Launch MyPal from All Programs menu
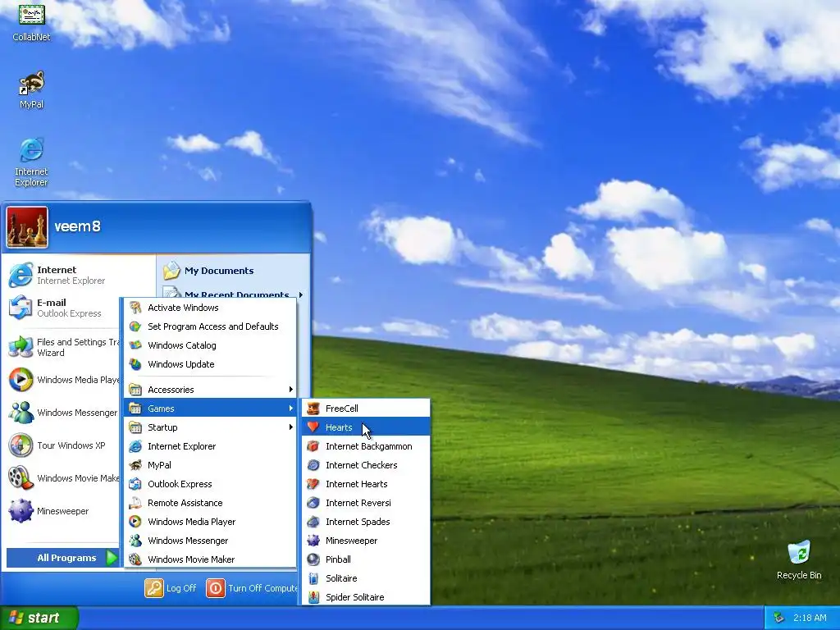 tap(210, 465)
